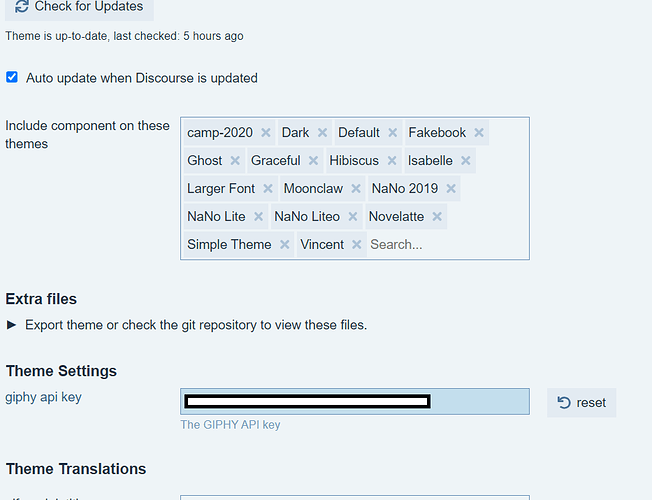Remove Isabelle theme tag
Viewport: 652px width, 500px height.
click(x=466, y=161)
